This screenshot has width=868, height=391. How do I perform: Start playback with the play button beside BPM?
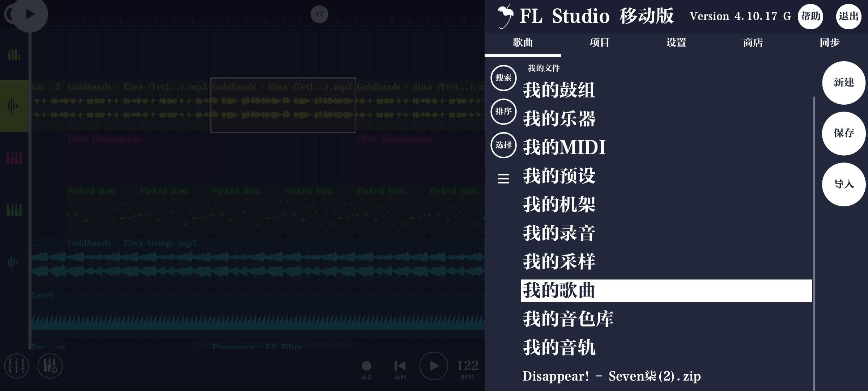[x=434, y=366]
